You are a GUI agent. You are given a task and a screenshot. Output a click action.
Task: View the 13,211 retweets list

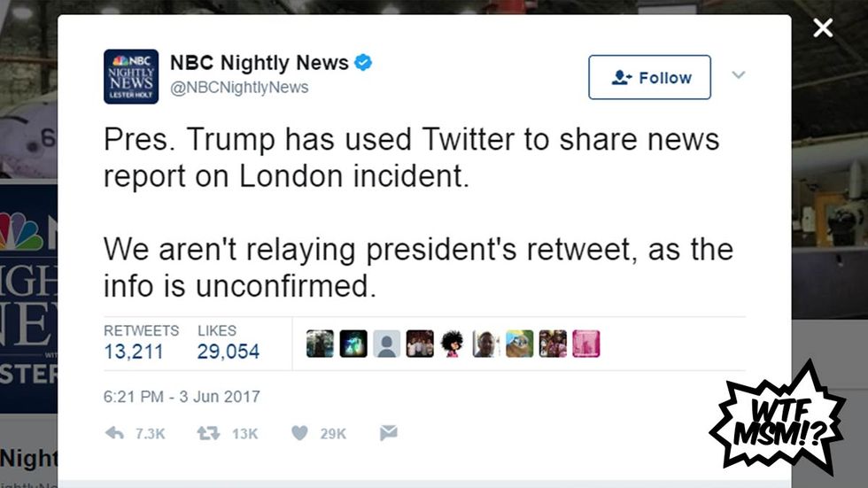tap(134, 352)
